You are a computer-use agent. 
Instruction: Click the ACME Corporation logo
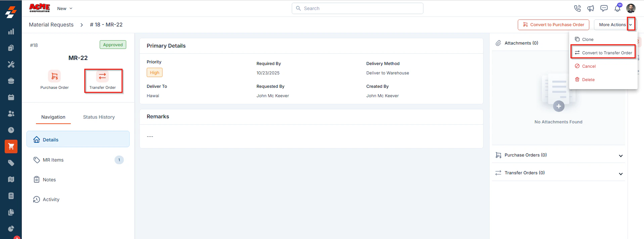[40, 8]
